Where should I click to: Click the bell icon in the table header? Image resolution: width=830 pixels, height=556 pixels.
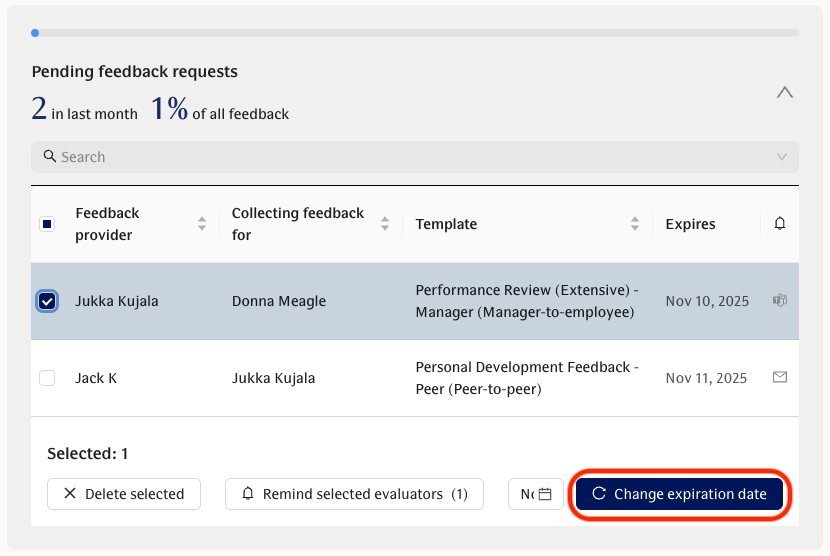point(780,224)
